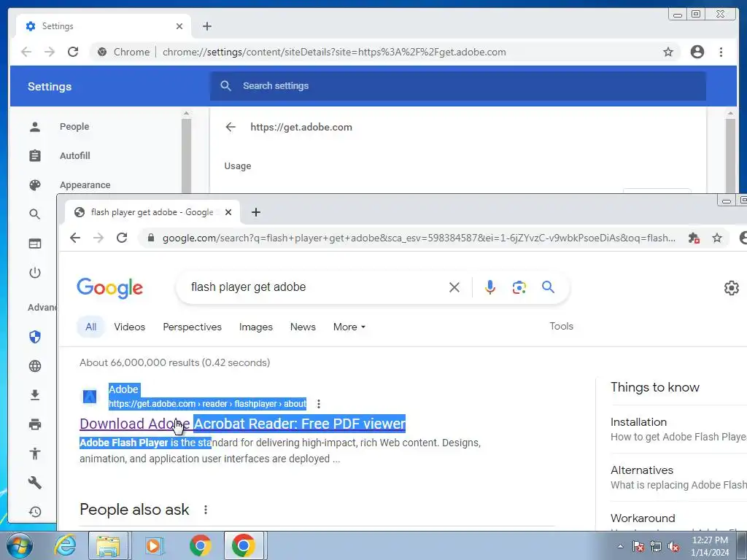This screenshot has height=560, width=747.
Task: Open System wrench icon in Settings sidebar
Action: pyautogui.click(x=35, y=483)
